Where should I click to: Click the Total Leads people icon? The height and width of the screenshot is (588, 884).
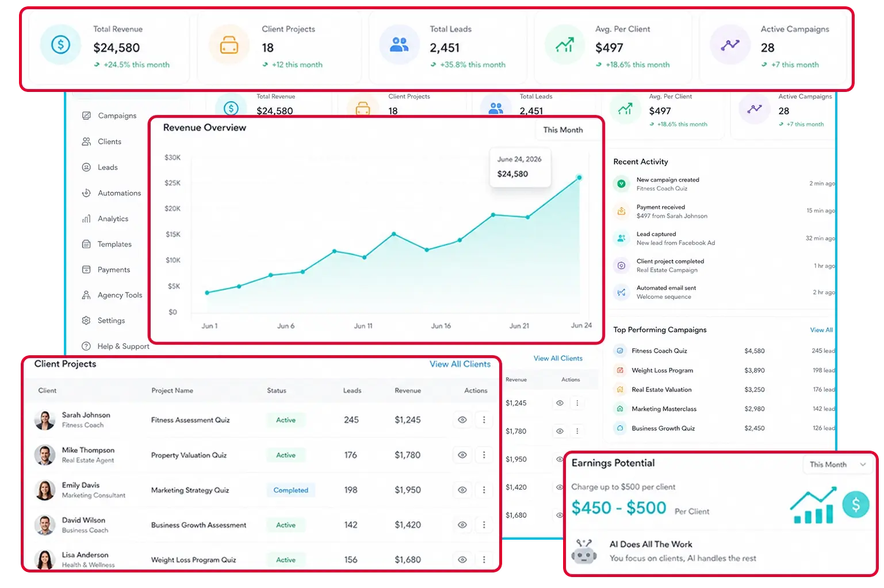click(399, 44)
